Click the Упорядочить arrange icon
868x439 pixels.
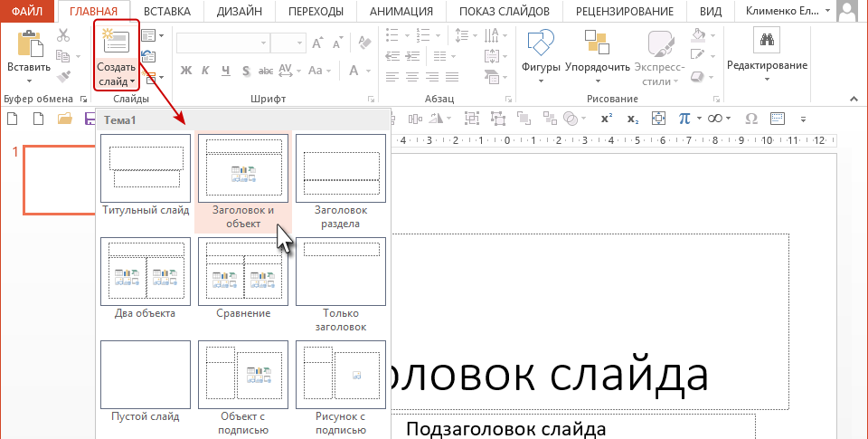point(598,43)
